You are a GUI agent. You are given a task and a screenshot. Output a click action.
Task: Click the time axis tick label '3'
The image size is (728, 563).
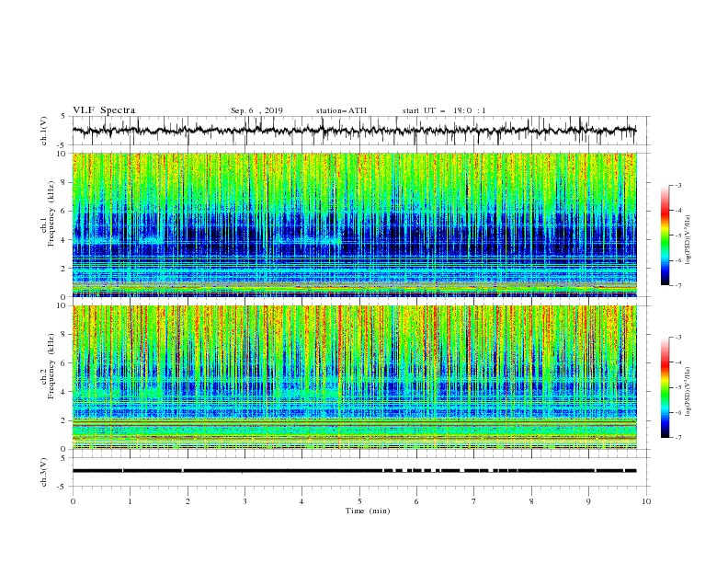(x=245, y=501)
